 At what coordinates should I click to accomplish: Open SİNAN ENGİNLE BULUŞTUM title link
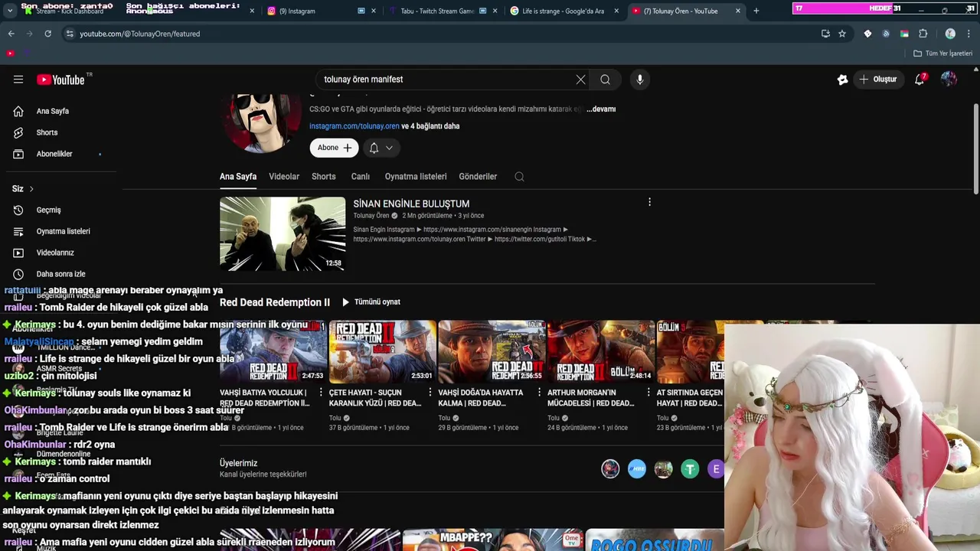(411, 204)
